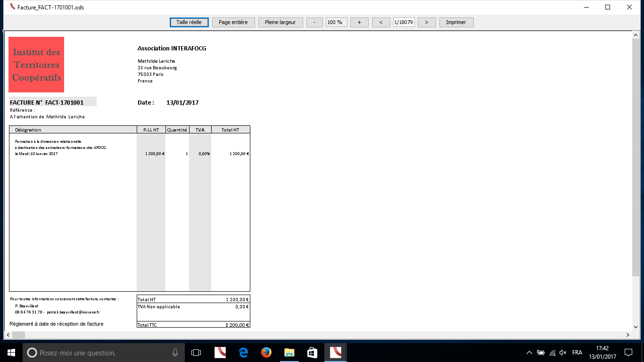
Task: Go to next page with > button
Action: [426, 22]
